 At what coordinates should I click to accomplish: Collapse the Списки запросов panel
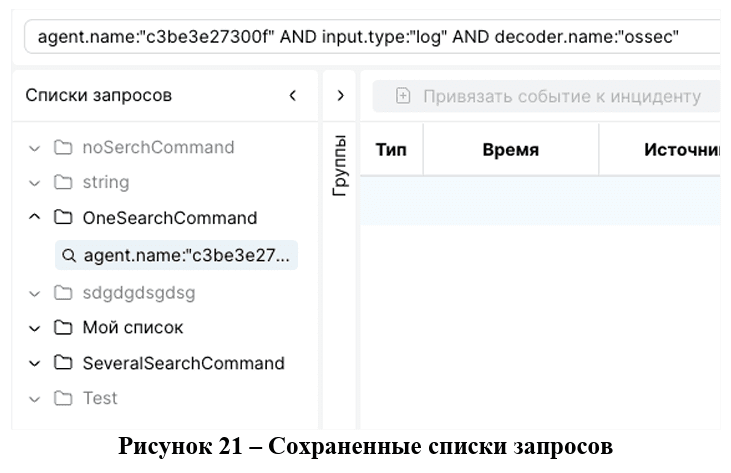point(293,96)
